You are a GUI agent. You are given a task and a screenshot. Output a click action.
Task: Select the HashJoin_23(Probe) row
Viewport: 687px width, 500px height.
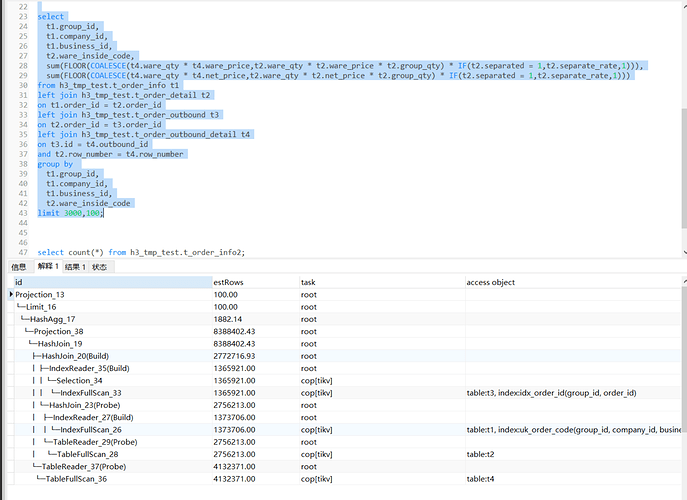(x=345, y=405)
